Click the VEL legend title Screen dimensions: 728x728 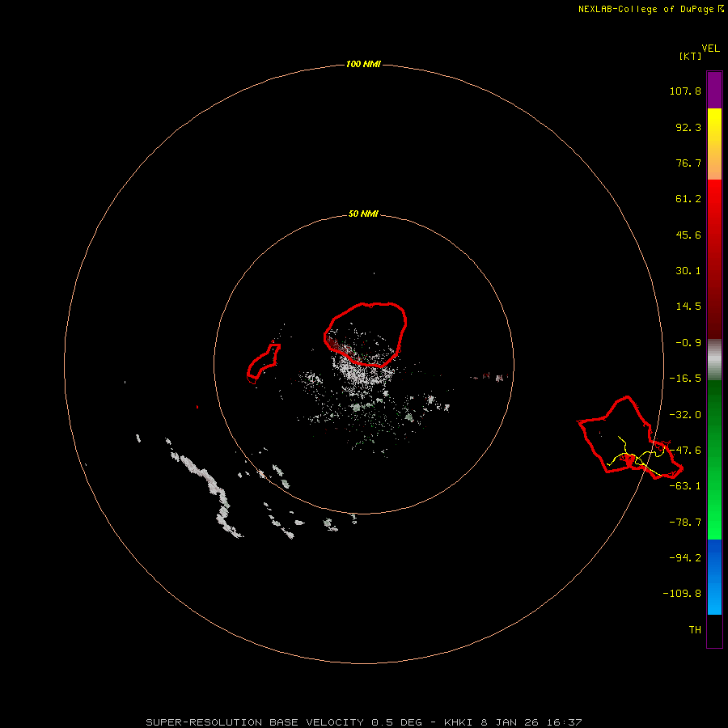click(710, 49)
